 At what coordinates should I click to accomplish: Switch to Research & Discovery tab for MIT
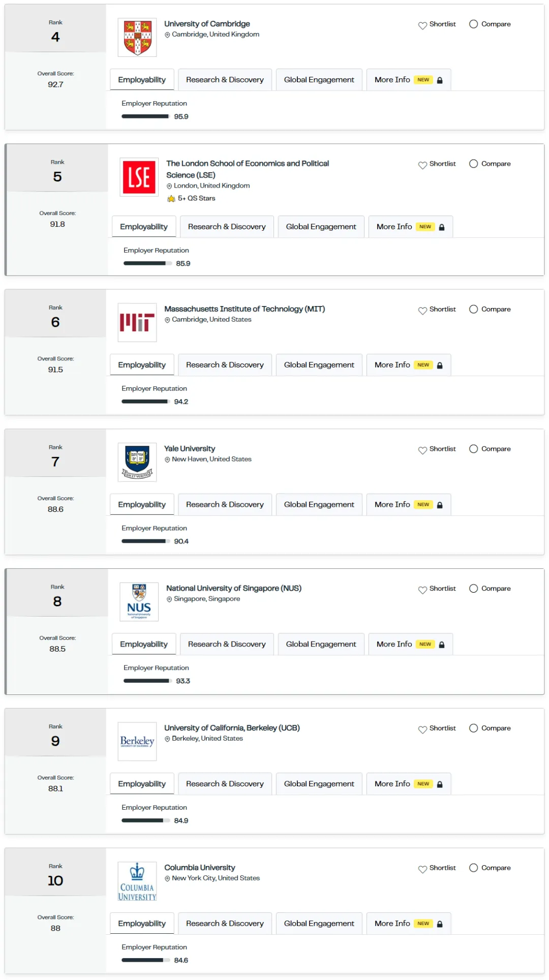225,365
